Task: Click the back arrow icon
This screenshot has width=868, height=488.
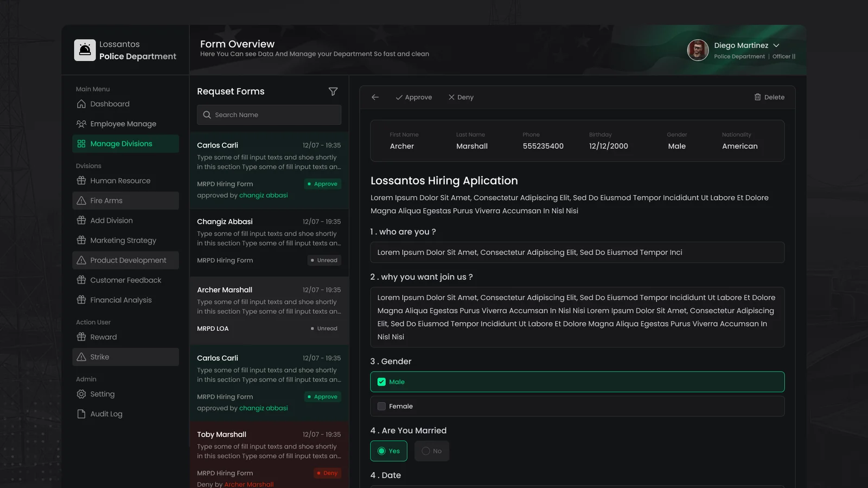Action: coord(375,97)
